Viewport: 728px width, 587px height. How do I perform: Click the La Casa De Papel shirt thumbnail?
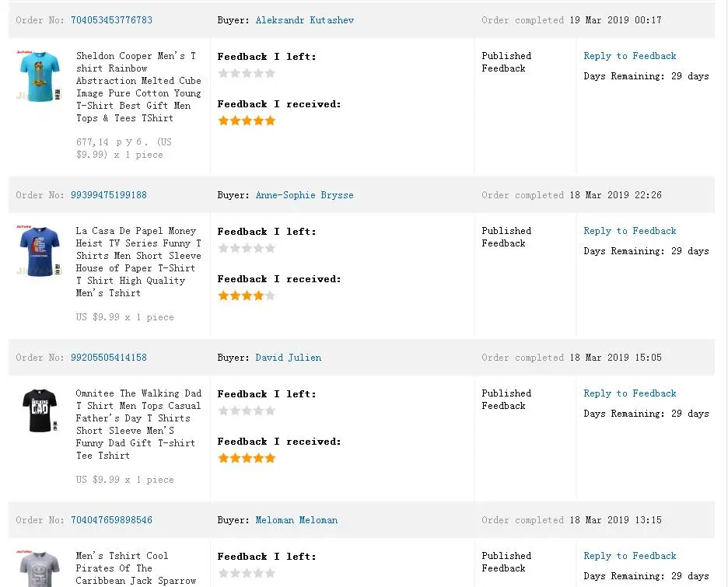pos(39,250)
